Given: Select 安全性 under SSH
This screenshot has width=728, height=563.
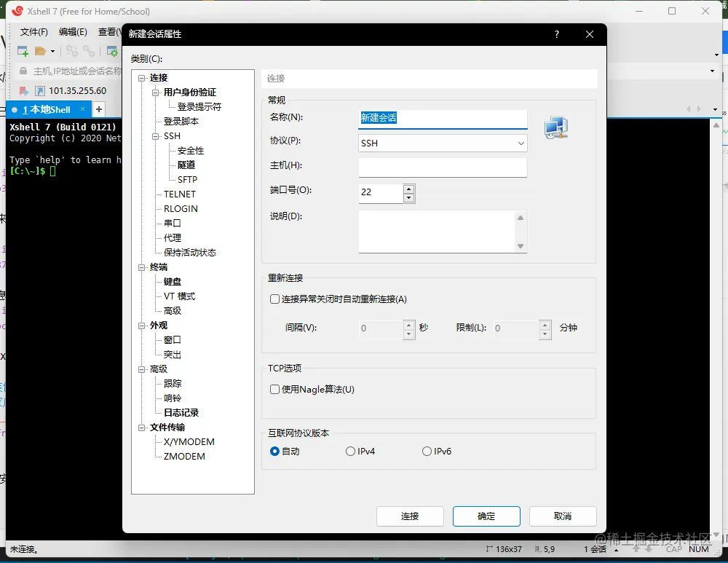Looking at the screenshot, I should click(191, 151).
